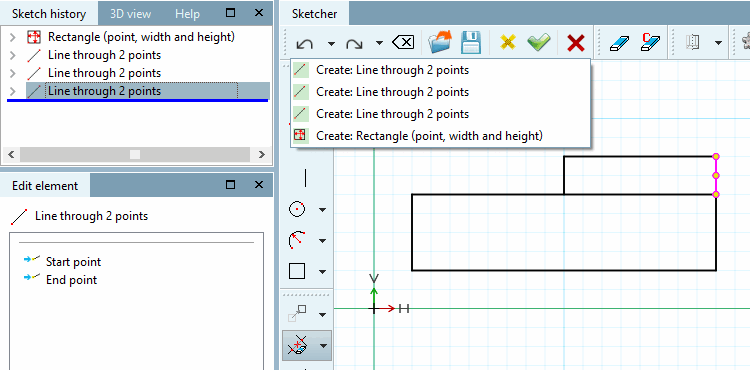Choose the rectangle tool in the sidebar
This screenshot has width=750, height=370.
pos(297,271)
